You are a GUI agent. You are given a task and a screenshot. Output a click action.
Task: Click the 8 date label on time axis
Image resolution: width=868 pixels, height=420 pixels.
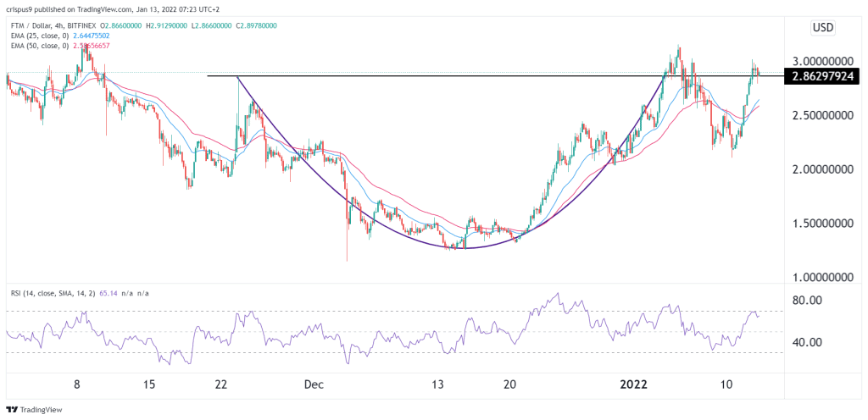[78, 384]
